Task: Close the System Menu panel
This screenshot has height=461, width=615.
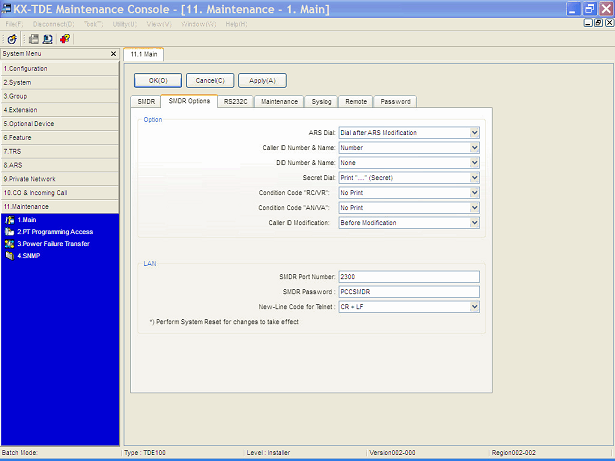Action: 113,54
